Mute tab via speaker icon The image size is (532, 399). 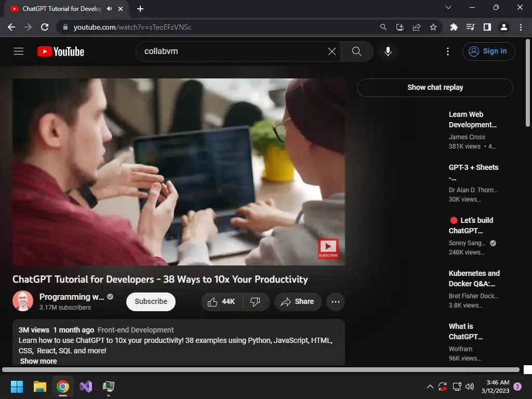point(109,9)
